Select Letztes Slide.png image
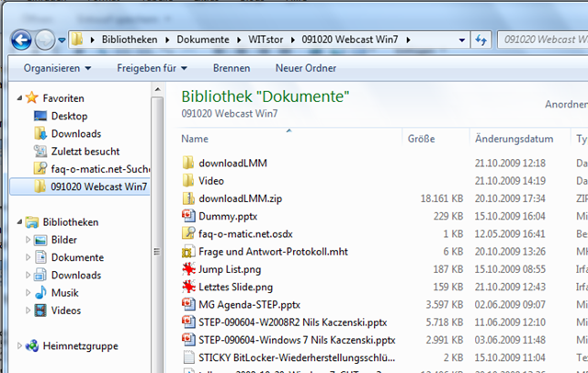The width and height of the screenshot is (588, 373). (235, 287)
